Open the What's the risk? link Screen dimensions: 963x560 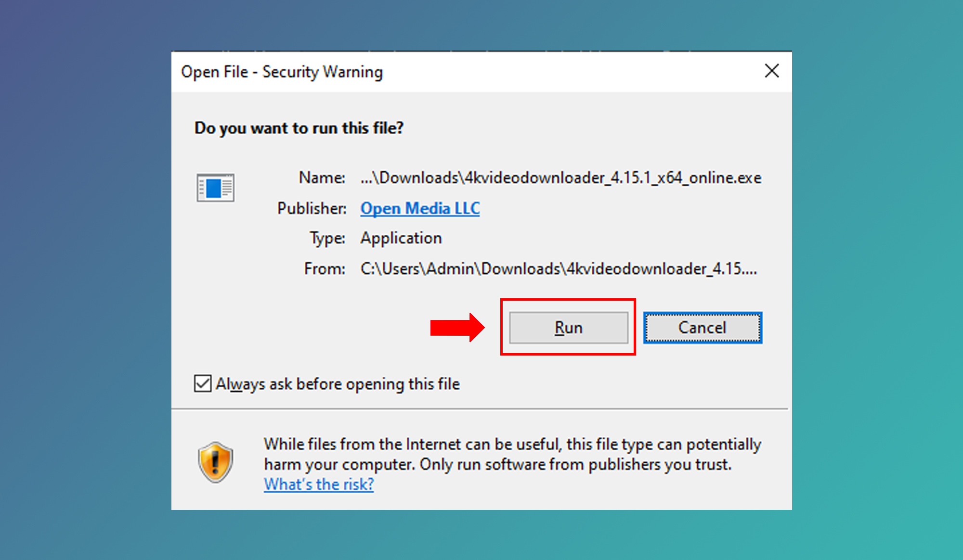(x=319, y=484)
